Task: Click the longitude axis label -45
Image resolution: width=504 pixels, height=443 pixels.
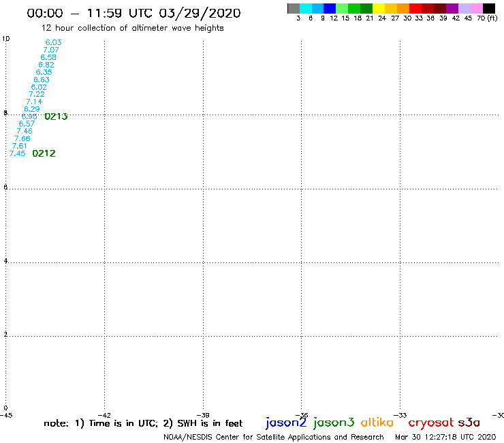Action: pos(6,415)
